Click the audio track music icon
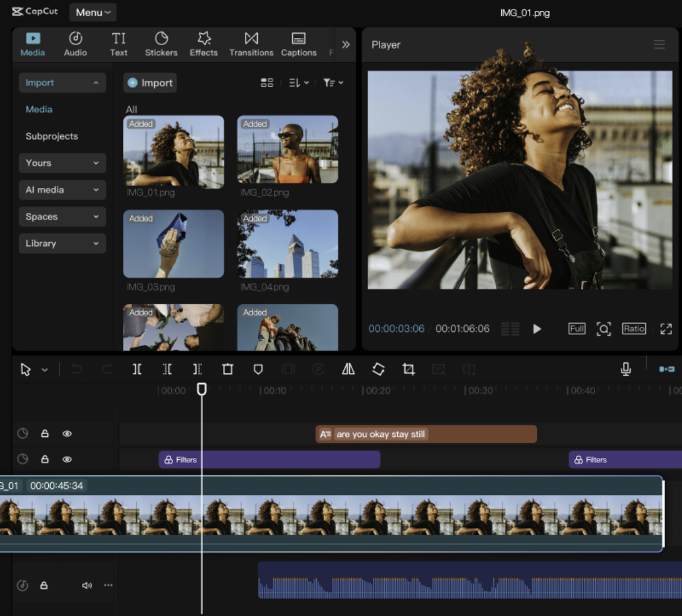Viewport: 682px width, 616px height. click(23, 585)
